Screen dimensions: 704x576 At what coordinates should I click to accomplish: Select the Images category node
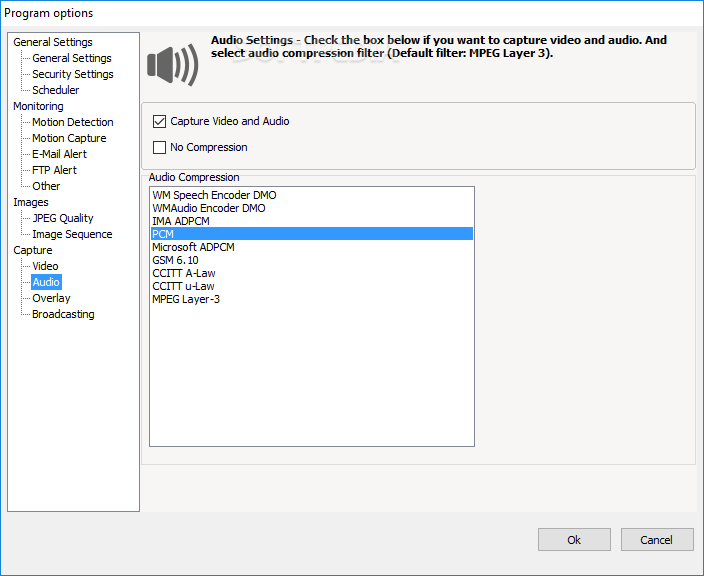pyautogui.click(x=31, y=202)
